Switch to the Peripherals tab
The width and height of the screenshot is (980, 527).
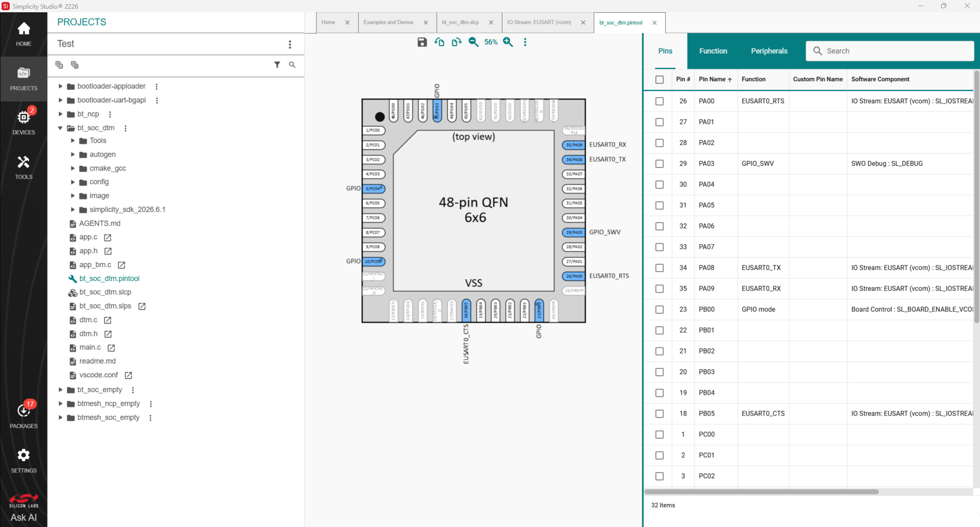click(769, 51)
